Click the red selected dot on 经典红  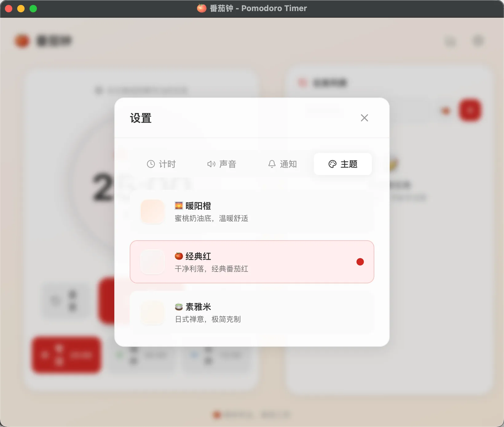tap(360, 262)
